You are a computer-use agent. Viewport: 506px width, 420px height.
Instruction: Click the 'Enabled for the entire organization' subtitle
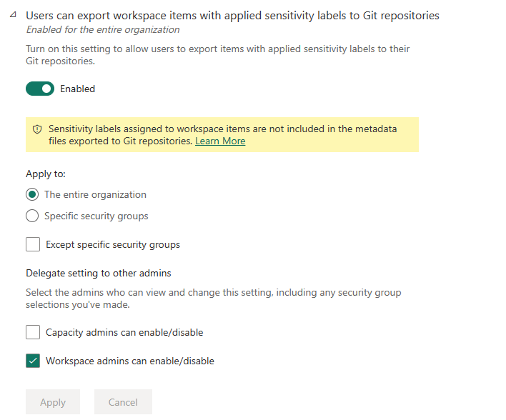click(102, 30)
